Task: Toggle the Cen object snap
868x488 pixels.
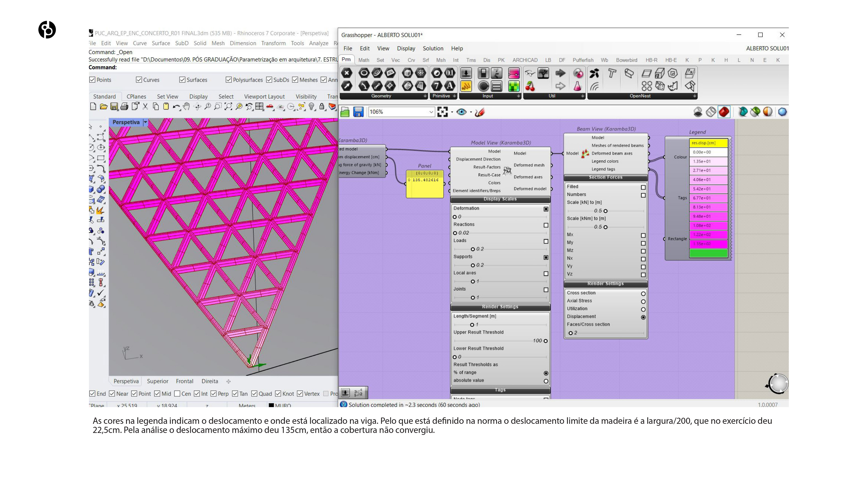Action: pyautogui.click(x=177, y=393)
